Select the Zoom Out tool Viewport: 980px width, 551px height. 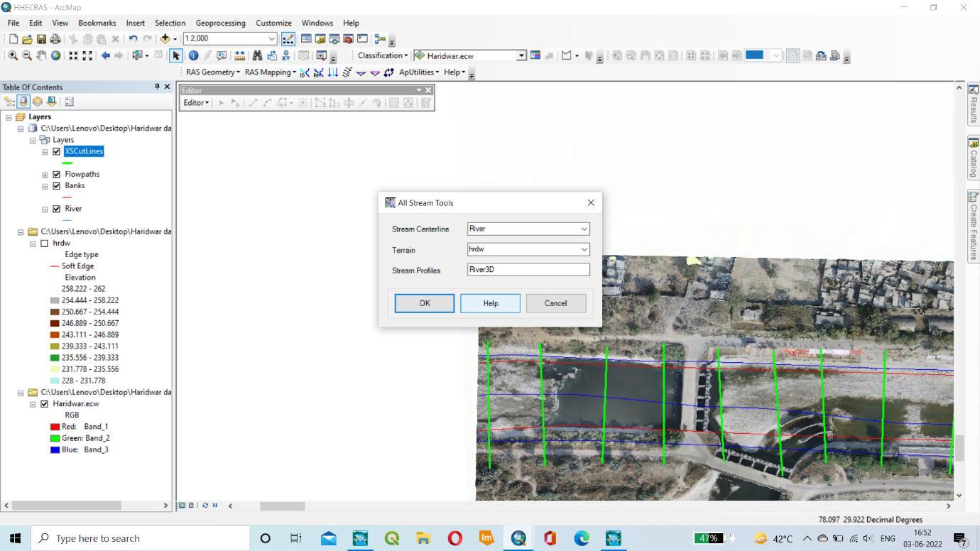(27, 55)
